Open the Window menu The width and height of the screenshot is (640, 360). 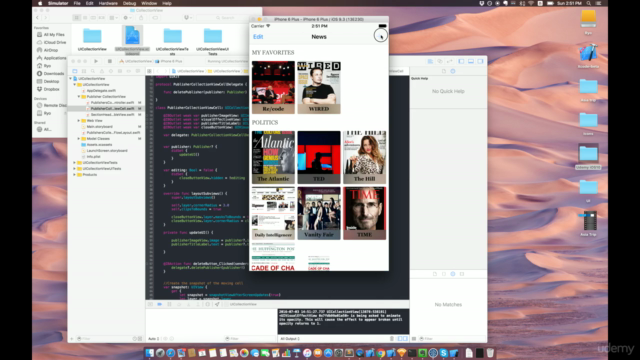(149, 3)
